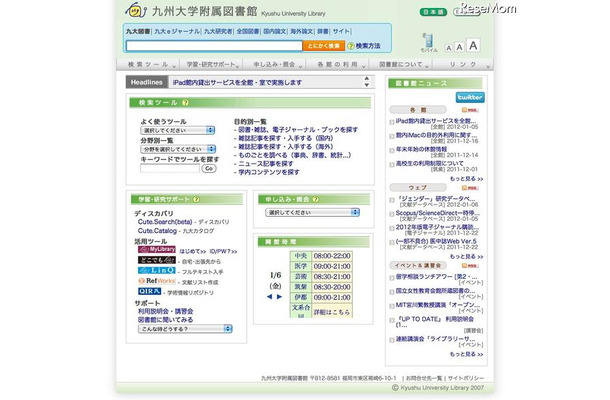This screenshot has width=610, height=400.
Task: Click help icon beside 申し込み・照会 heading
Action: (316, 200)
